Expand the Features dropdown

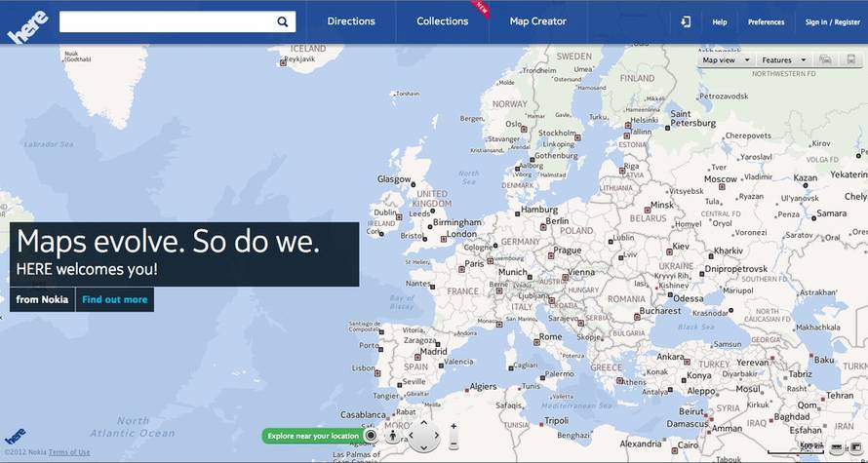783,60
